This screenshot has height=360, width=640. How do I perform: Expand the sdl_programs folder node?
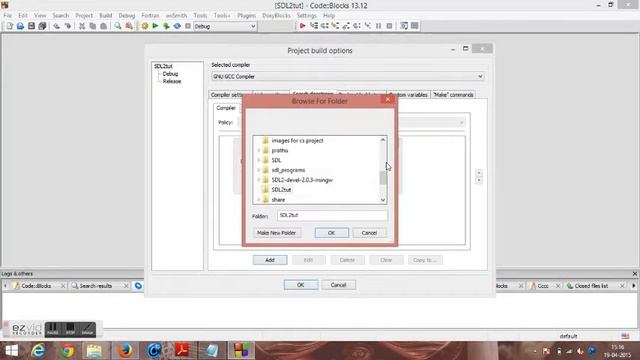(x=258, y=170)
